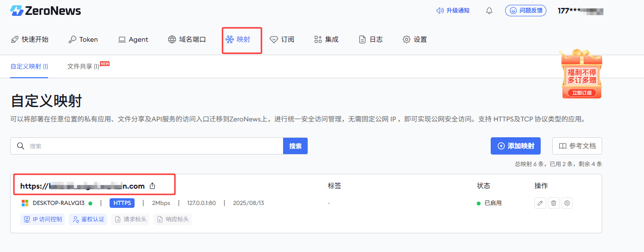Image resolution: width=644 pixels, height=252 pixels.
Task: Open the 升级通知 announcement
Action: click(x=453, y=11)
